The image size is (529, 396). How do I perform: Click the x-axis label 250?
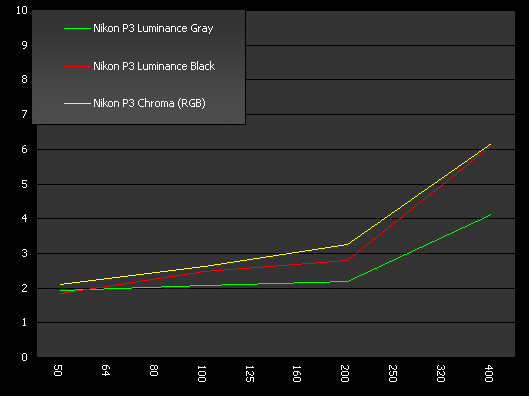click(x=392, y=373)
